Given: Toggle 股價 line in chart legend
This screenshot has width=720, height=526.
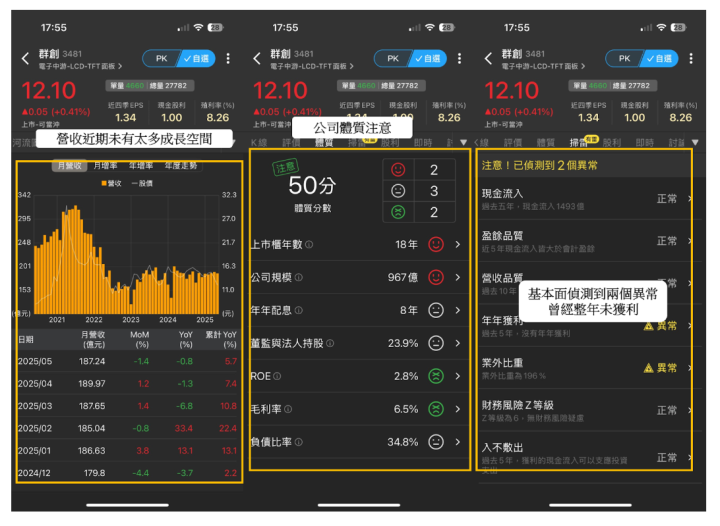Looking at the screenshot, I should (x=142, y=184).
